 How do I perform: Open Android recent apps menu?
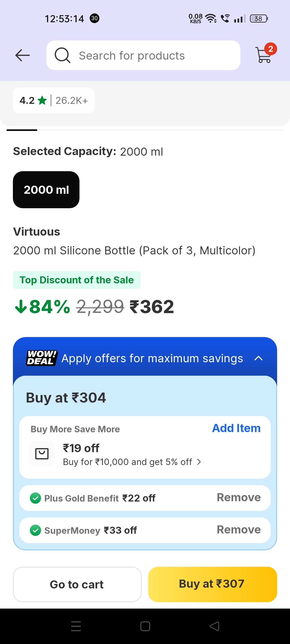click(76, 626)
